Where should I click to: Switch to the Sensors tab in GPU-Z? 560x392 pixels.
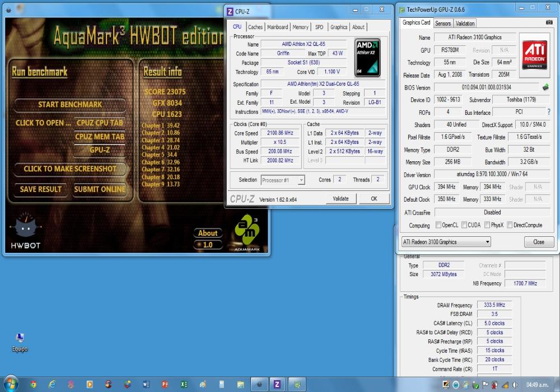(x=443, y=24)
